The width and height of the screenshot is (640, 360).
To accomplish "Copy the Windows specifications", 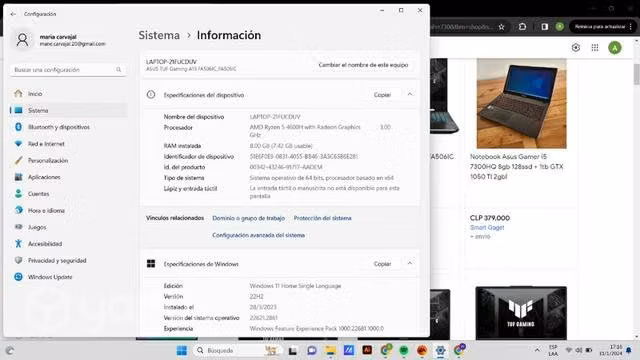I will pyautogui.click(x=382, y=264).
